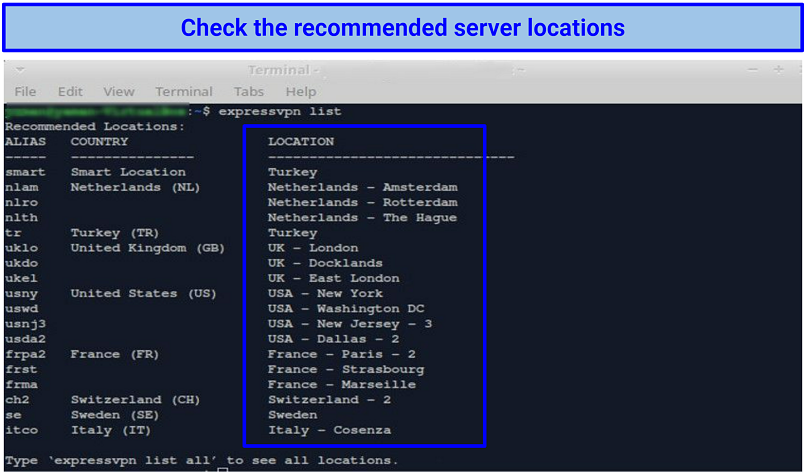
Task: Click 'Netherlands - Rotterdam' location
Action: pos(362,203)
